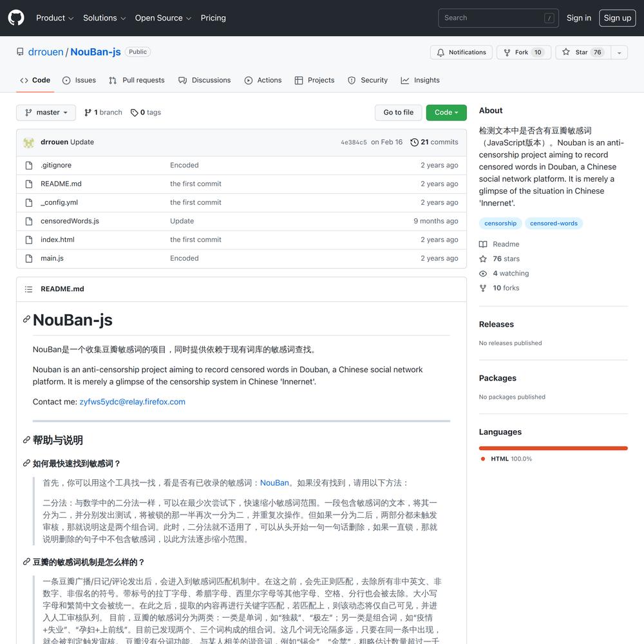644x644 pixels.
Task: Click the Sign up button
Action: pos(618,18)
